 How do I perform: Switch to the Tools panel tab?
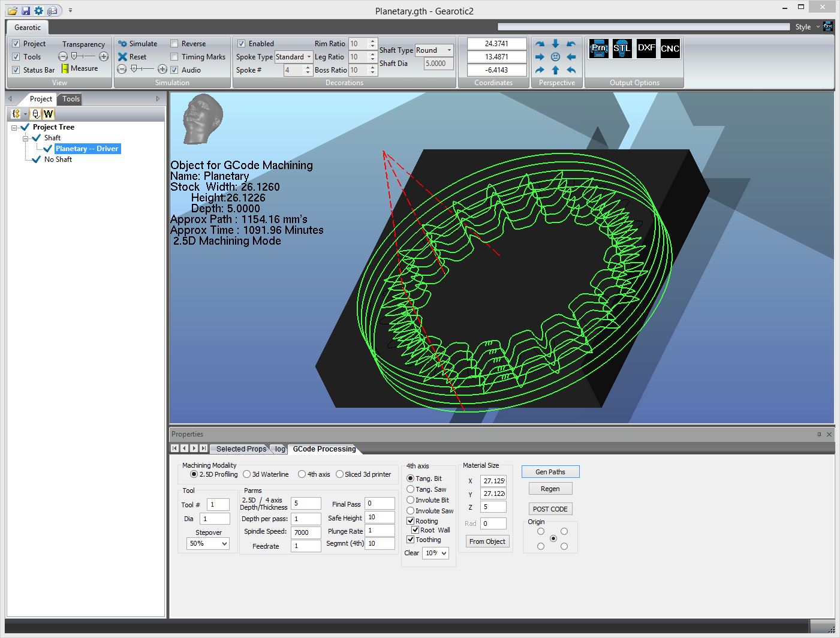tap(71, 99)
